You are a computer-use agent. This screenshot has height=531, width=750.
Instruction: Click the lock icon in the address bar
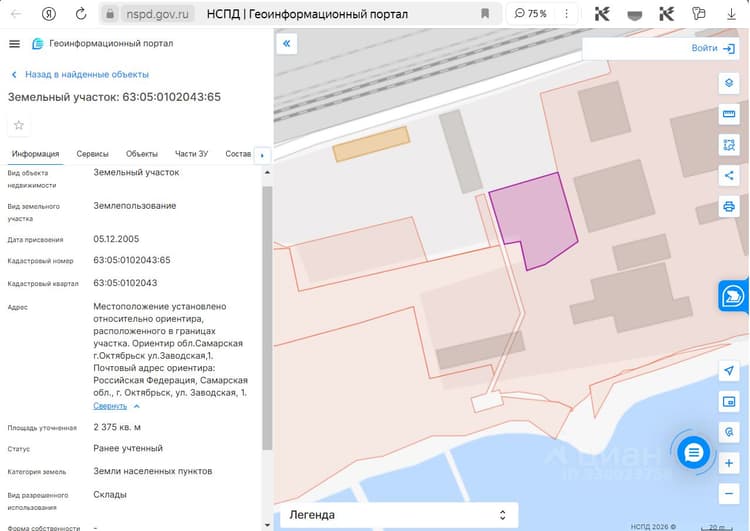coord(110,14)
